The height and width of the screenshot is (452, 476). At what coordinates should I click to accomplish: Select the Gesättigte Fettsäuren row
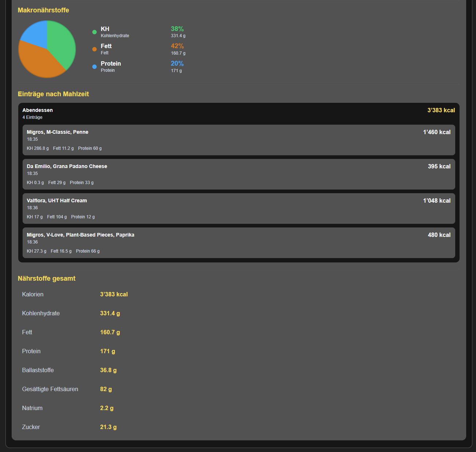(239, 389)
